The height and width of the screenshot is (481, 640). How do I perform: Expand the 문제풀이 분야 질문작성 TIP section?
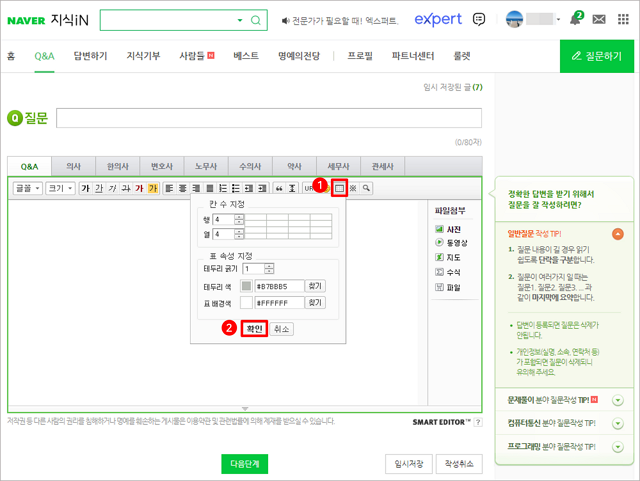(x=617, y=400)
